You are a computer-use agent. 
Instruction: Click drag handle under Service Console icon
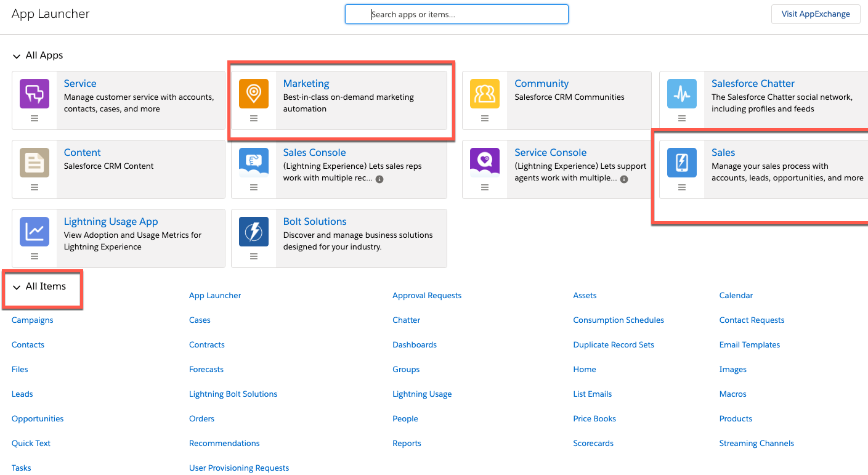(x=485, y=187)
